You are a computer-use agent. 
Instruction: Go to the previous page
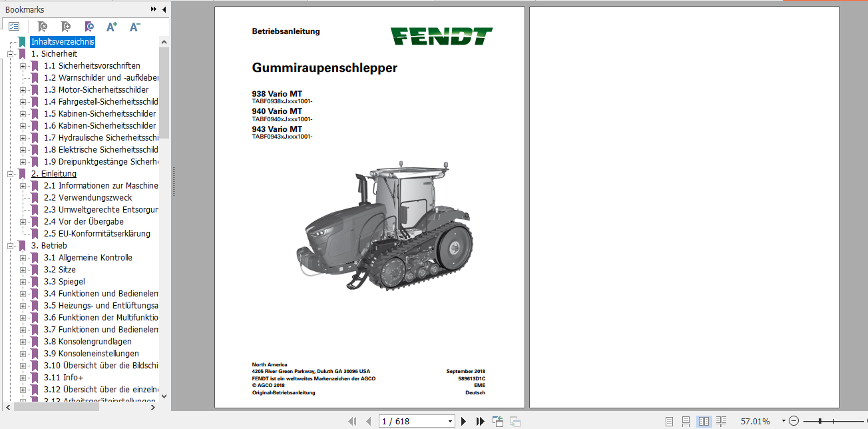click(368, 421)
